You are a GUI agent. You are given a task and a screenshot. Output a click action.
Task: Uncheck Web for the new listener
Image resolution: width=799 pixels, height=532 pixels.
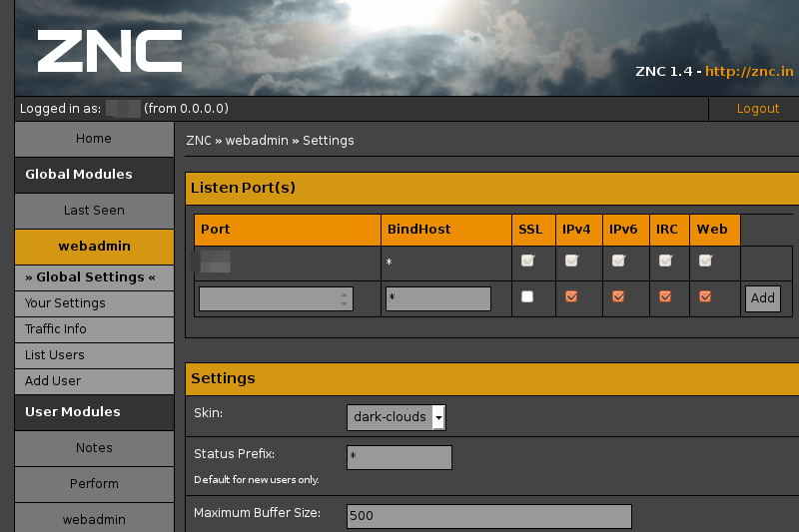[705, 296]
